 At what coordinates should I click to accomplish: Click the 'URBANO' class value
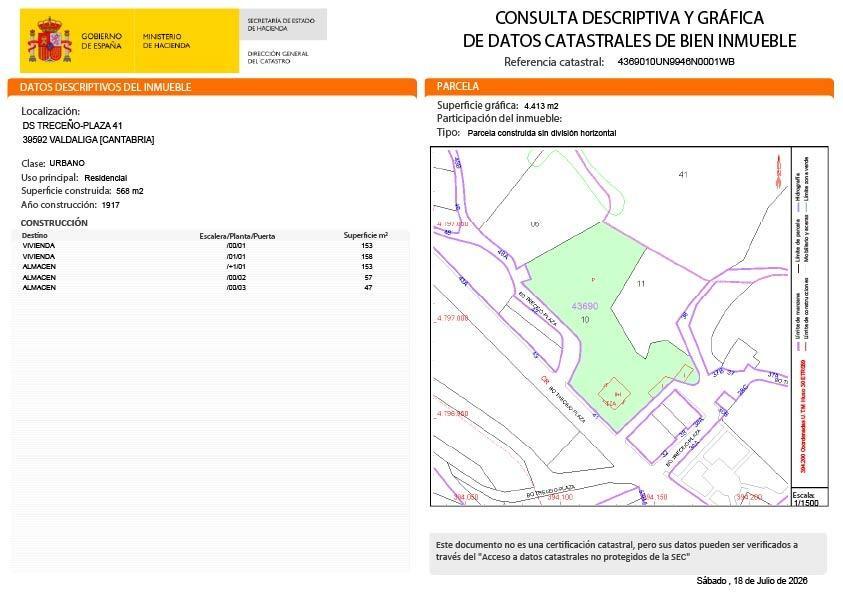67,163
